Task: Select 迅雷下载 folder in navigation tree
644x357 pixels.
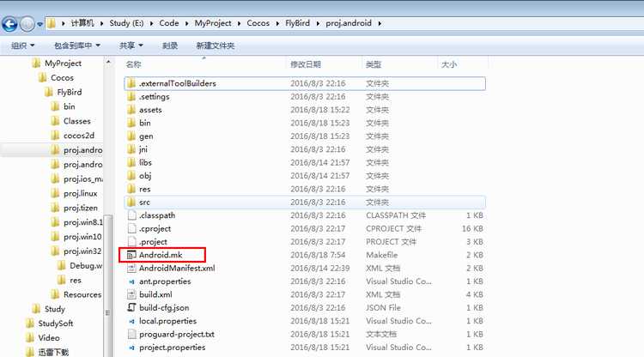Action: tap(53, 352)
